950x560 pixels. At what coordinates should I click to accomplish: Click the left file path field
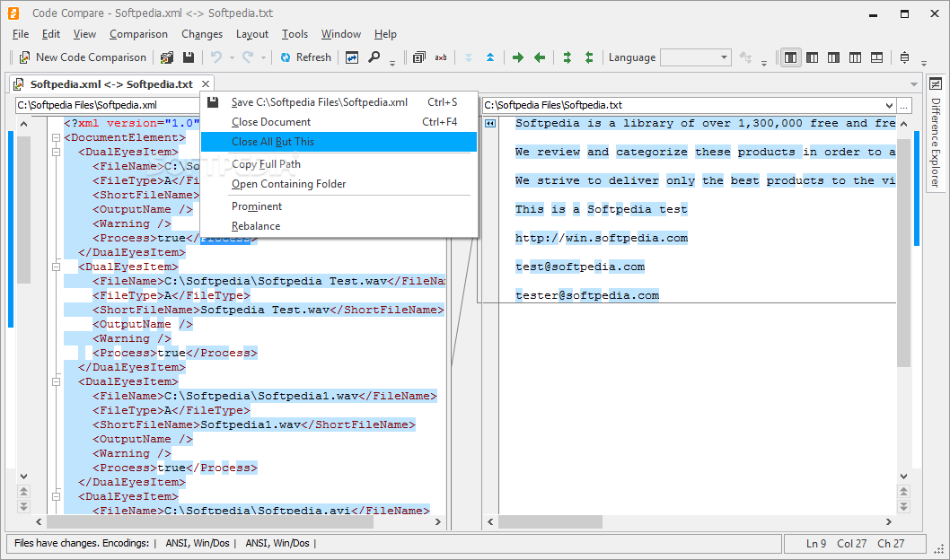click(x=107, y=105)
